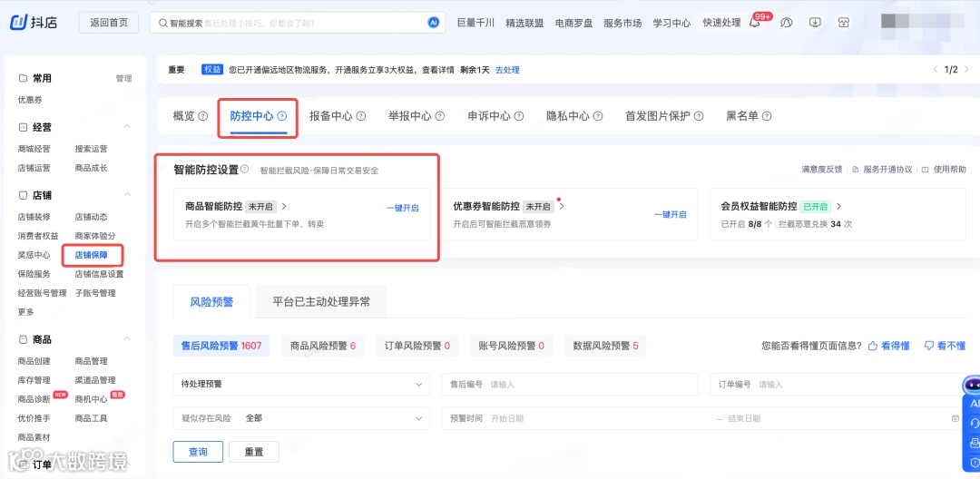
Task: Click 开始日期 in 预警时间 field
Action: 507,418
